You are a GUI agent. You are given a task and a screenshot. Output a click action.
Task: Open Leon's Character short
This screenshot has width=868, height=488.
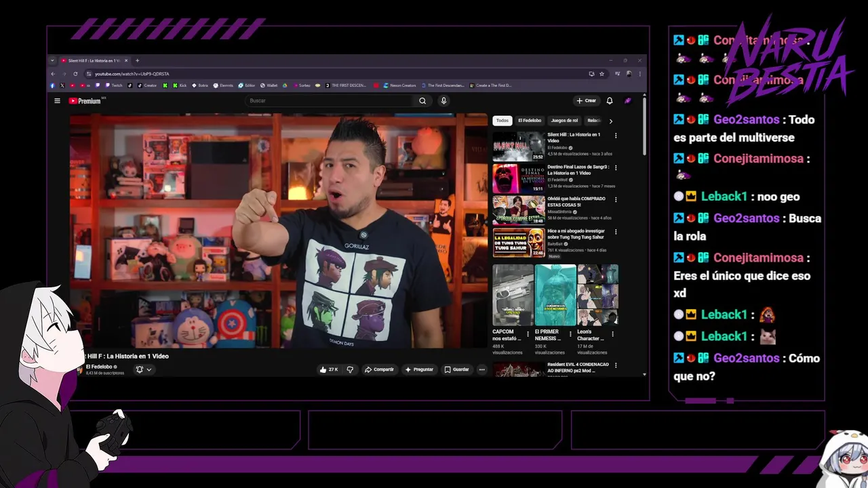[x=597, y=295]
